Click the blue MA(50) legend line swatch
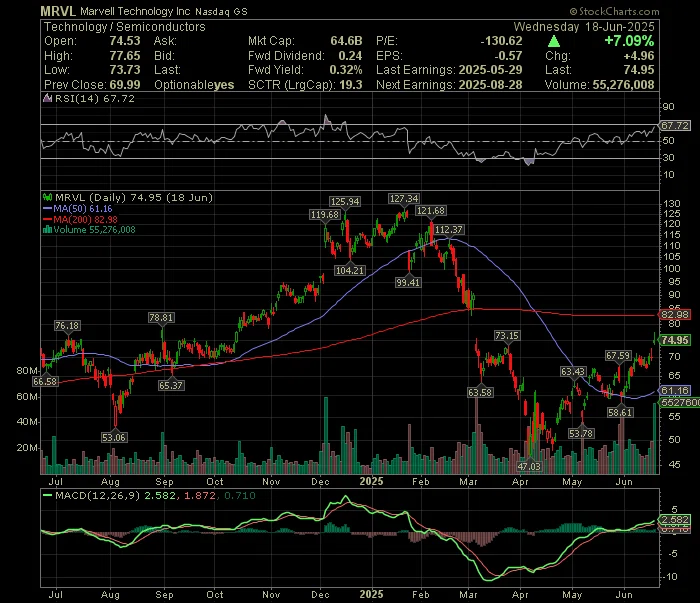Screen dimensions: 700x603 point(47,208)
